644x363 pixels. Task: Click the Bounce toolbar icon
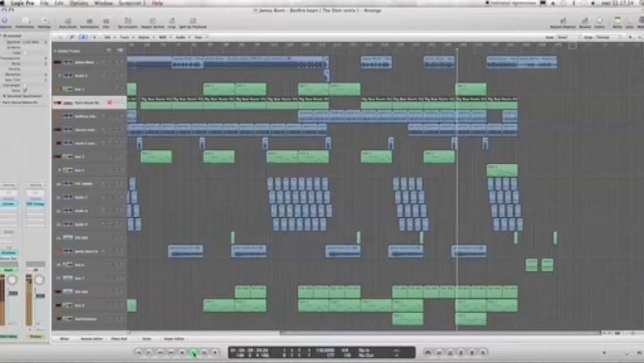point(585,22)
